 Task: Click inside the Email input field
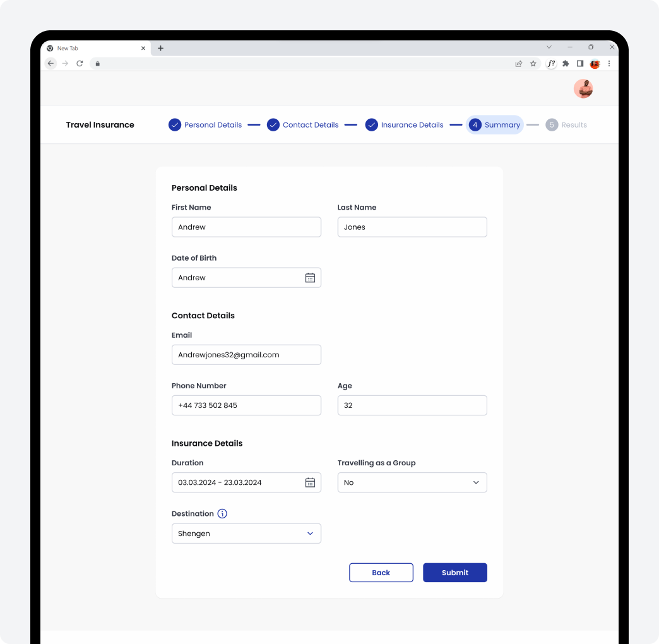[x=246, y=354]
